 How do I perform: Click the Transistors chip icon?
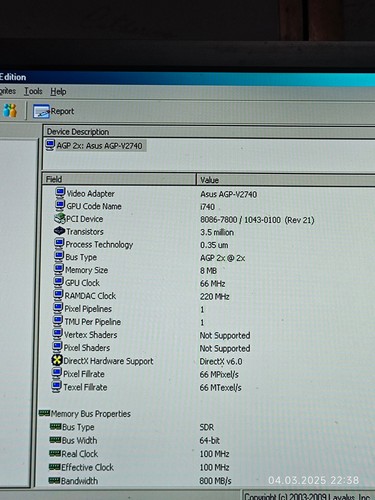coord(59,231)
